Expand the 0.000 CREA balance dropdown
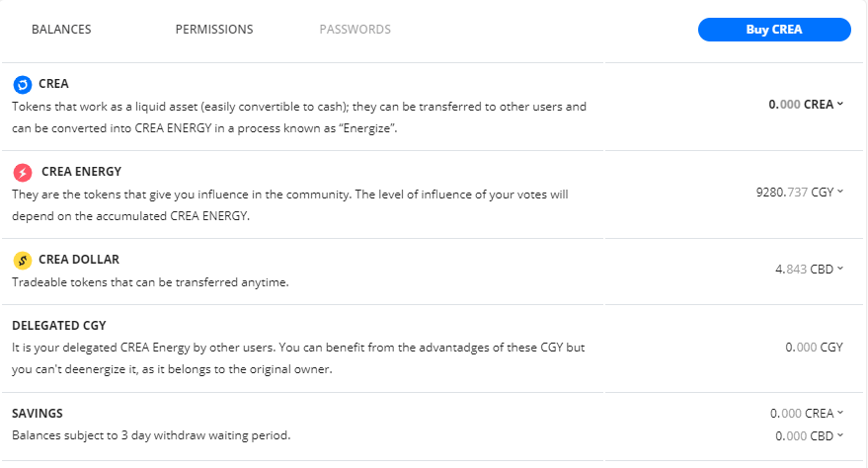The height and width of the screenshot is (468, 868). [806, 105]
